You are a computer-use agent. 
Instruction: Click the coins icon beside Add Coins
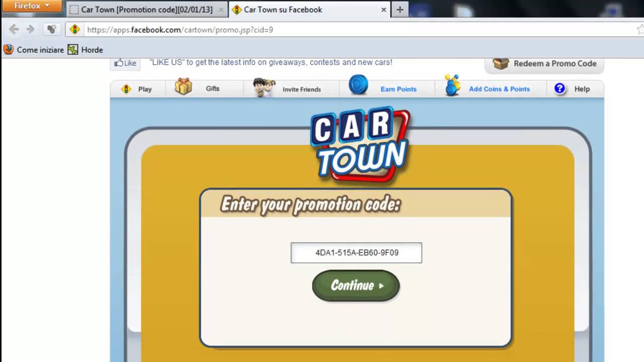click(x=452, y=85)
